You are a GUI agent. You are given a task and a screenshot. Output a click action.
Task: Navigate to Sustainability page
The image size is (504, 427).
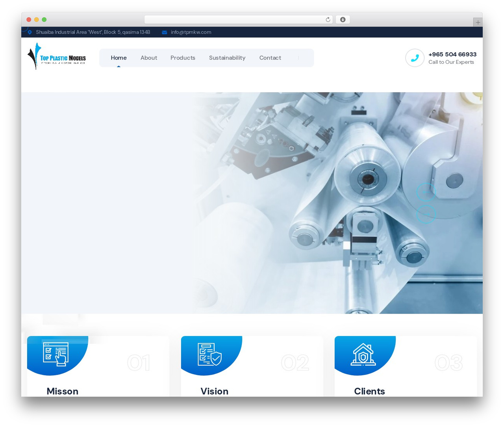(227, 58)
